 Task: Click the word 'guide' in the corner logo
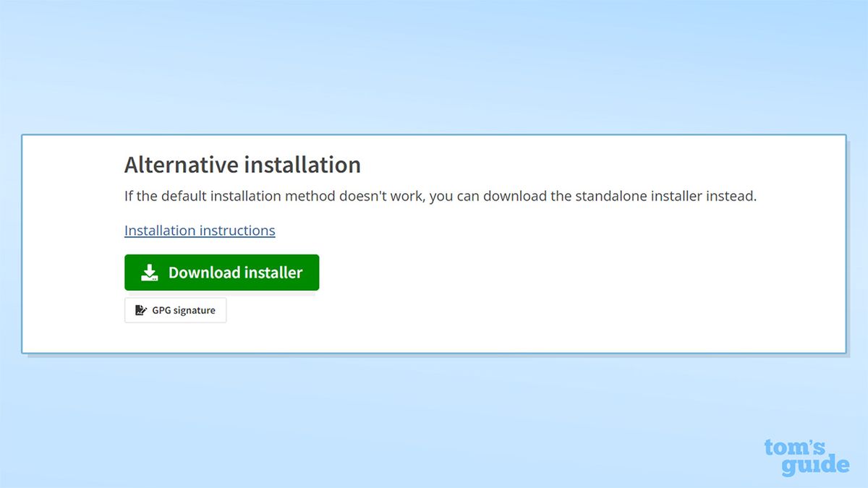coord(816,466)
